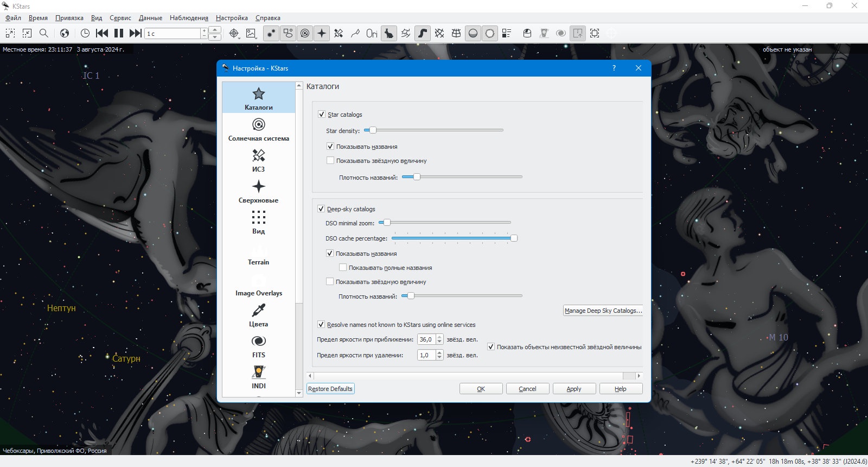The image size is (868, 467).
Task: Toggle constellation names (Ori) icon
Action: [x=372, y=33]
